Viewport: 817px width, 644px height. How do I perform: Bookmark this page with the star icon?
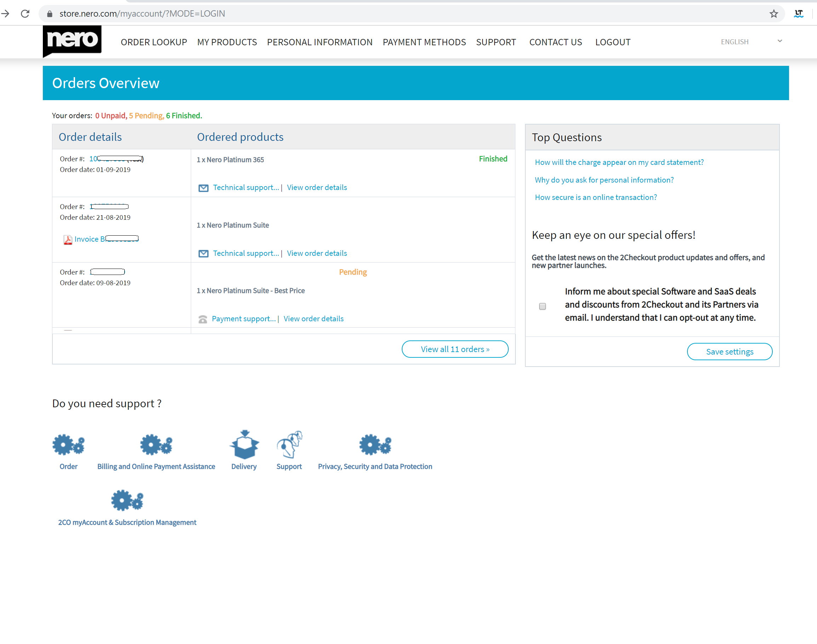coord(774,13)
